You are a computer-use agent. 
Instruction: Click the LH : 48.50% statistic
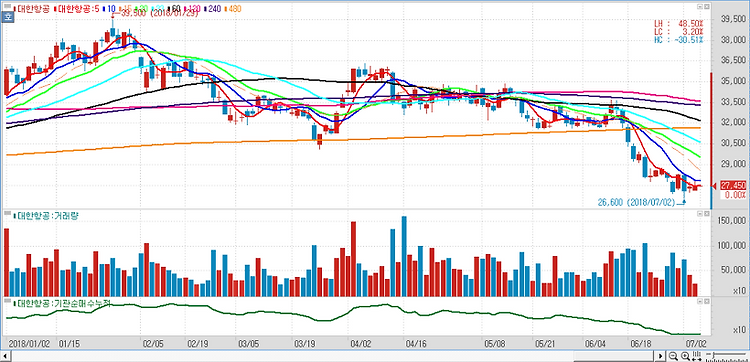679,23
